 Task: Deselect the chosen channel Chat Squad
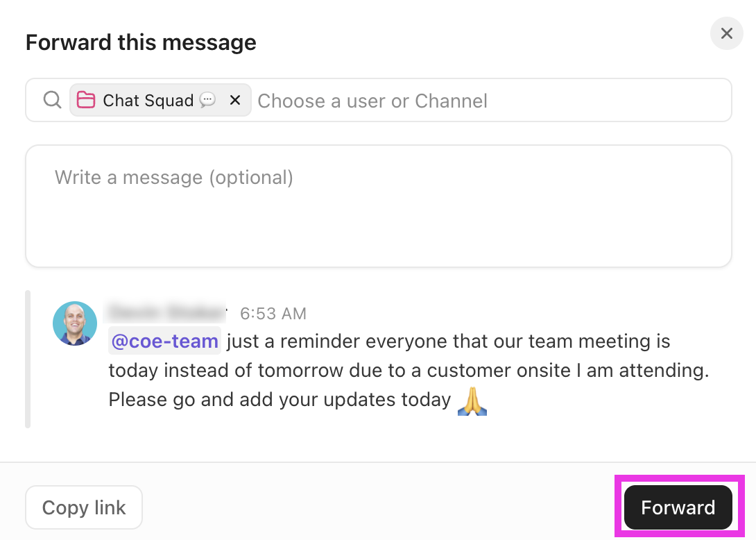[234, 100]
